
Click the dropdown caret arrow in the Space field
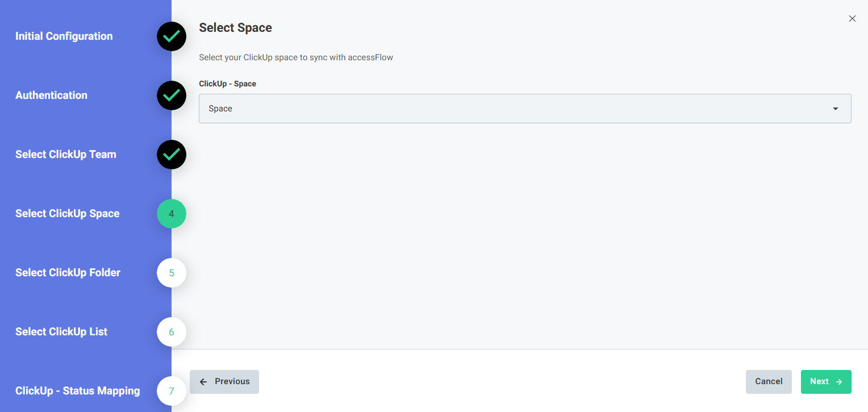tap(836, 109)
